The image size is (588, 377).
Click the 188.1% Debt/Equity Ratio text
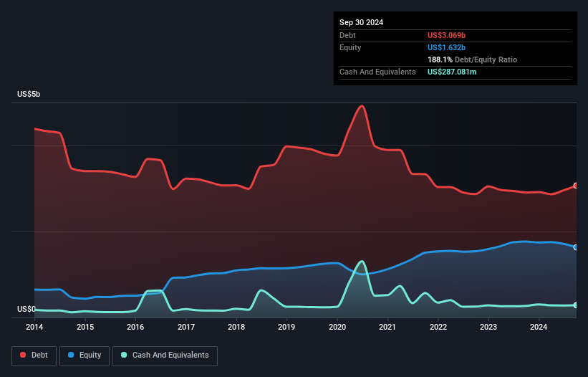pos(472,59)
